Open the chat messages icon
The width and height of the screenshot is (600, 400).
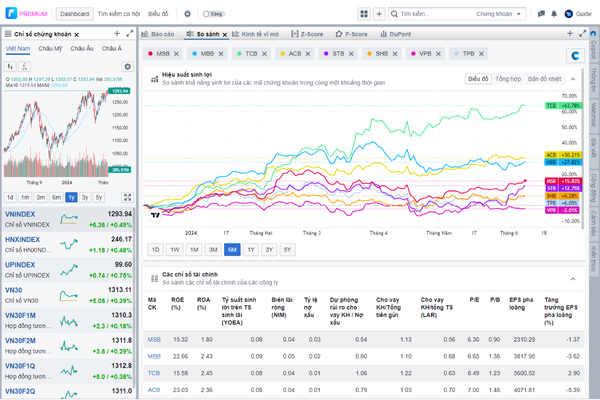click(x=541, y=14)
